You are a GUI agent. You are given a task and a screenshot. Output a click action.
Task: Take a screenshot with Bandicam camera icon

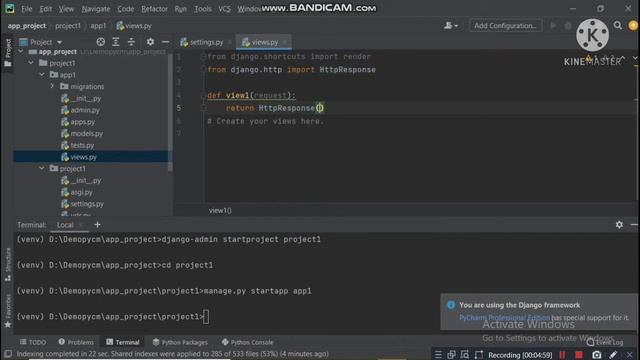(596, 355)
